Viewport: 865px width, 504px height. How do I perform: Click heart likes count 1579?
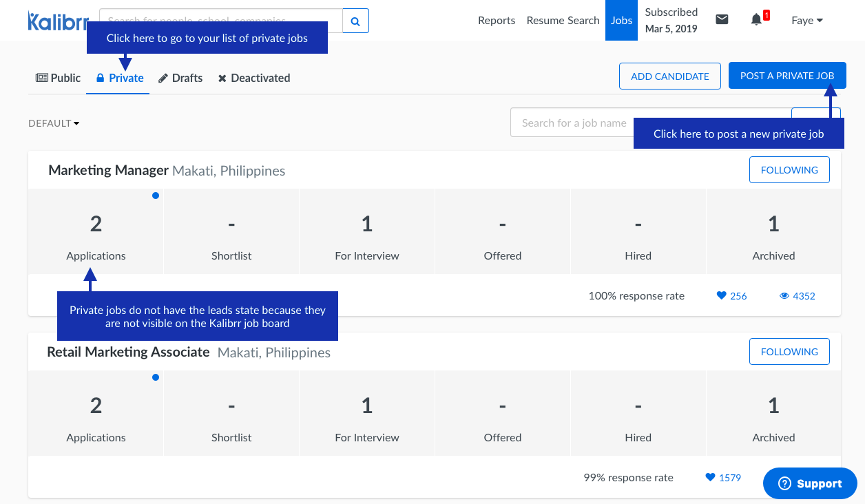[x=723, y=478]
